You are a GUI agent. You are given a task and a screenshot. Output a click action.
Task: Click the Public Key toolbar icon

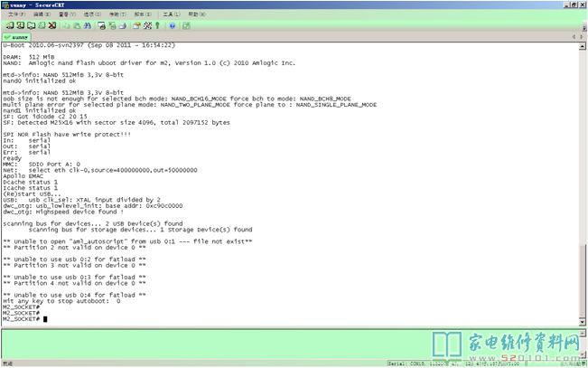pos(157,25)
